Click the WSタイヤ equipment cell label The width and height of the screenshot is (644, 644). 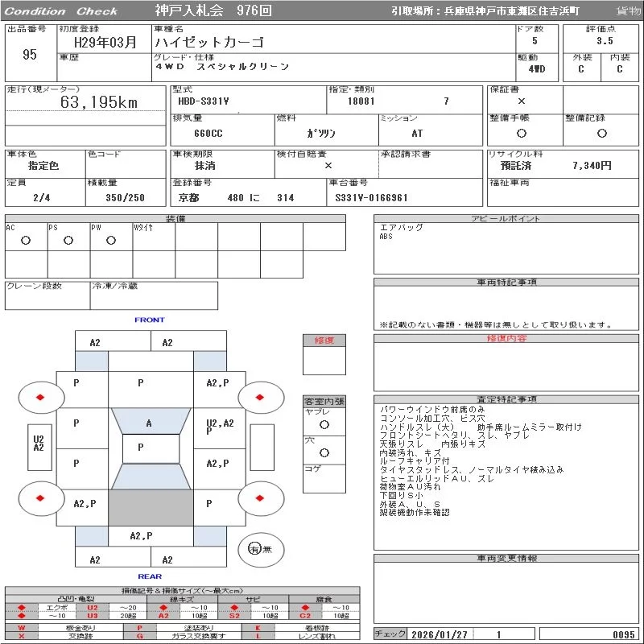point(143,227)
